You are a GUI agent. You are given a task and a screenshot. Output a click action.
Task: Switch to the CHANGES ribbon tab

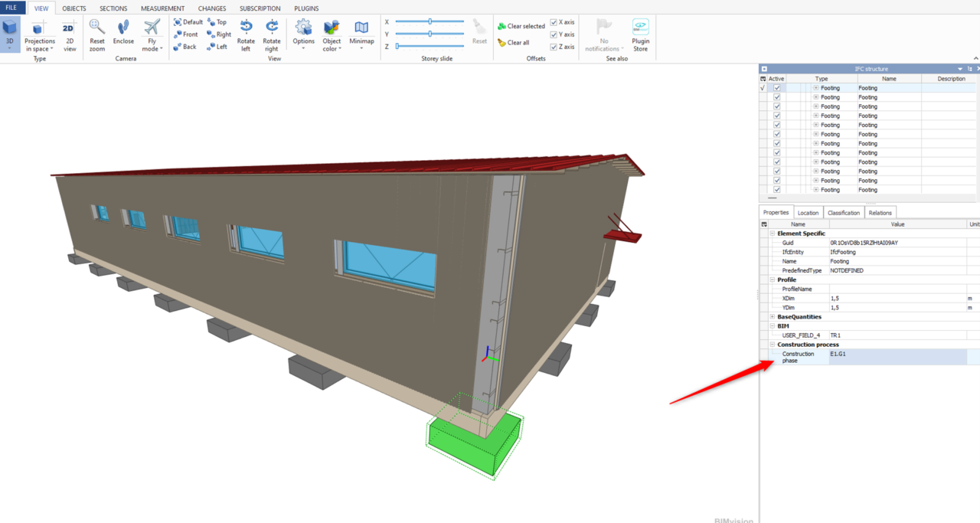(x=212, y=8)
